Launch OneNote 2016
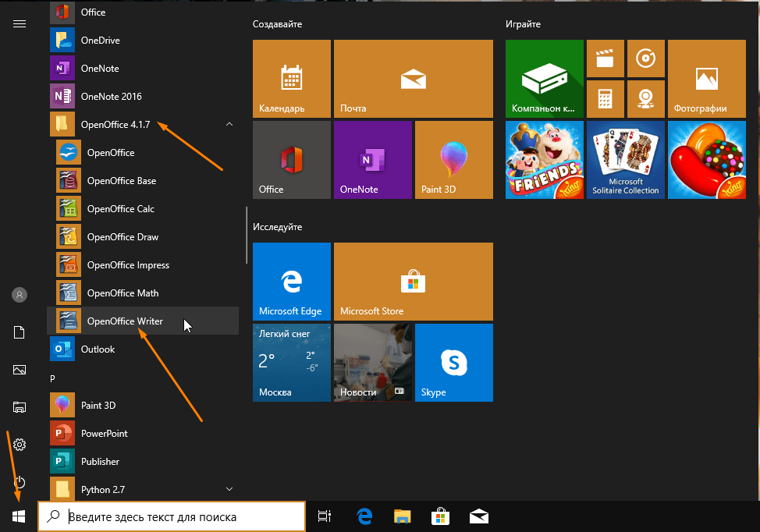 (143, 97)
